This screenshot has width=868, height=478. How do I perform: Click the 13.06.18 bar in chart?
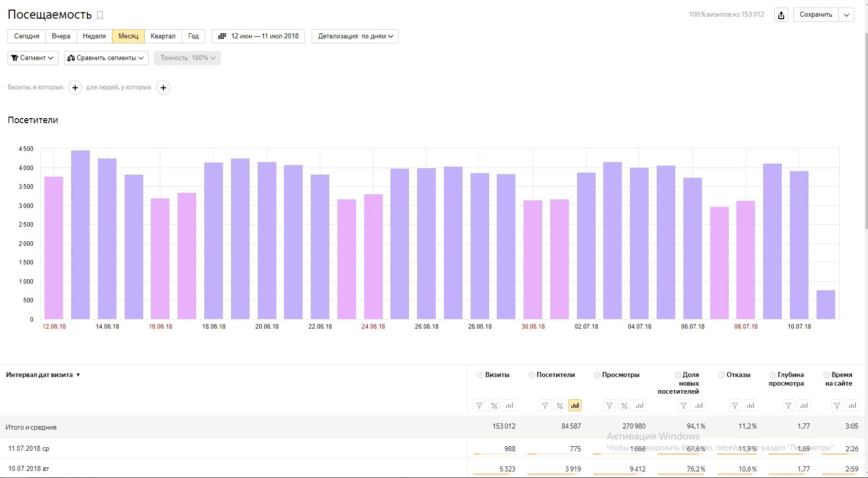pyautogui.click(x=81, y=235)
